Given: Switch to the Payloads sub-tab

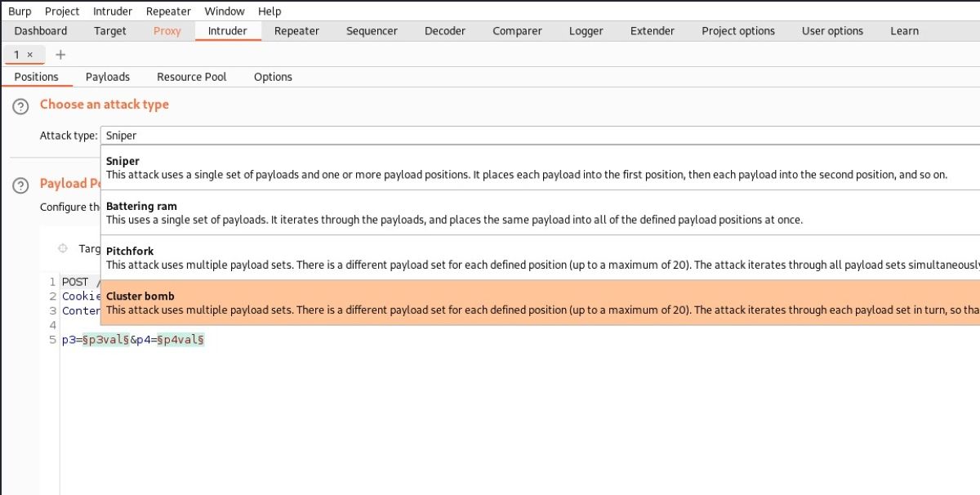Looking at the screenshot, I should 108,77.
